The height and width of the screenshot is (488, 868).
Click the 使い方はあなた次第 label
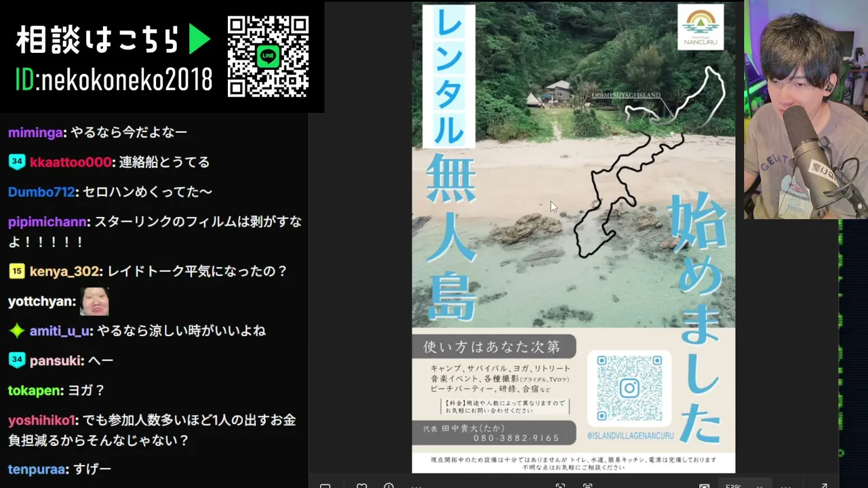tap(492, 346)
